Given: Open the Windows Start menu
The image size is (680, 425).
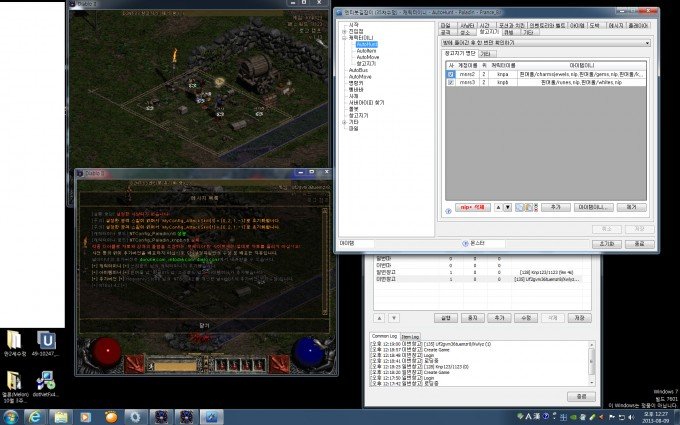Looking at the screenshot, I should (10, 417).
